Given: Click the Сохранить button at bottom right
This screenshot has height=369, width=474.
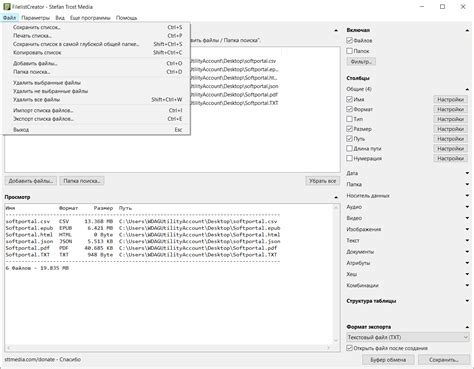Looking at the screenshot, I should coord(444,360).
